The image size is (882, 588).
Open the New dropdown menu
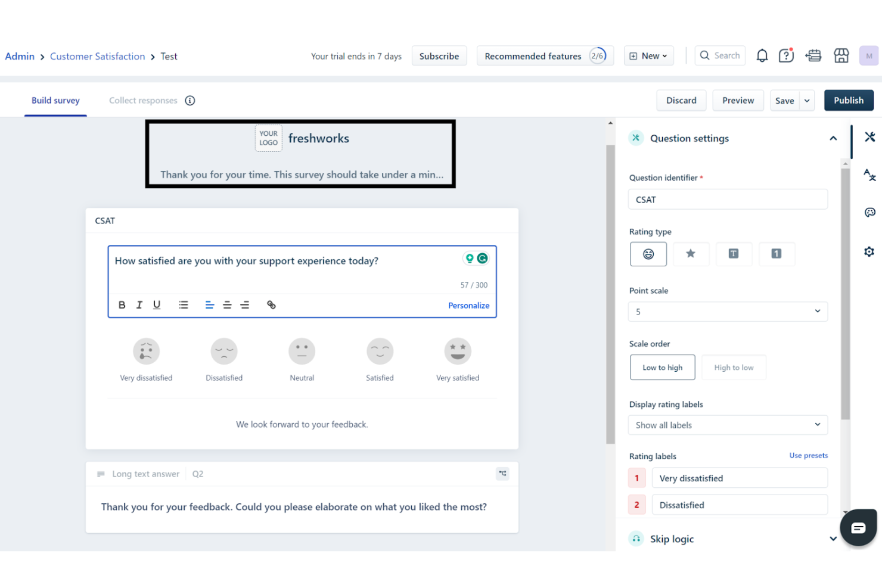tap(648, 55)
